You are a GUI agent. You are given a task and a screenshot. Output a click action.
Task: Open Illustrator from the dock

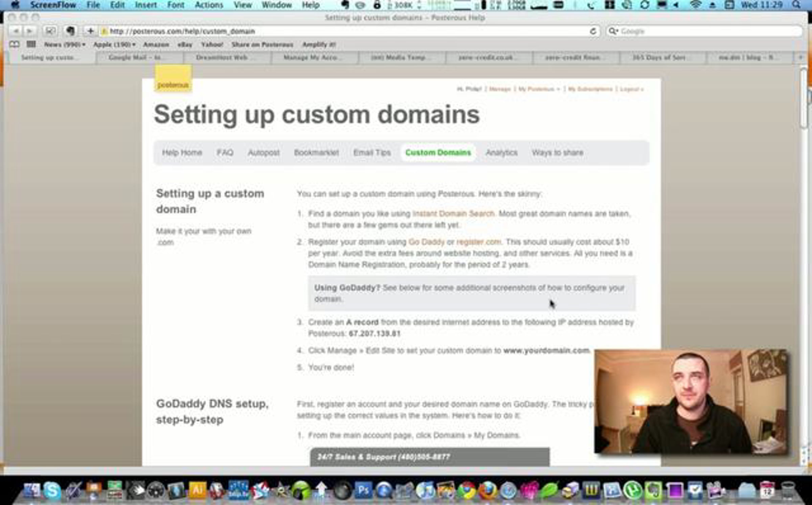pyautogui.click(x=197, y=490)
